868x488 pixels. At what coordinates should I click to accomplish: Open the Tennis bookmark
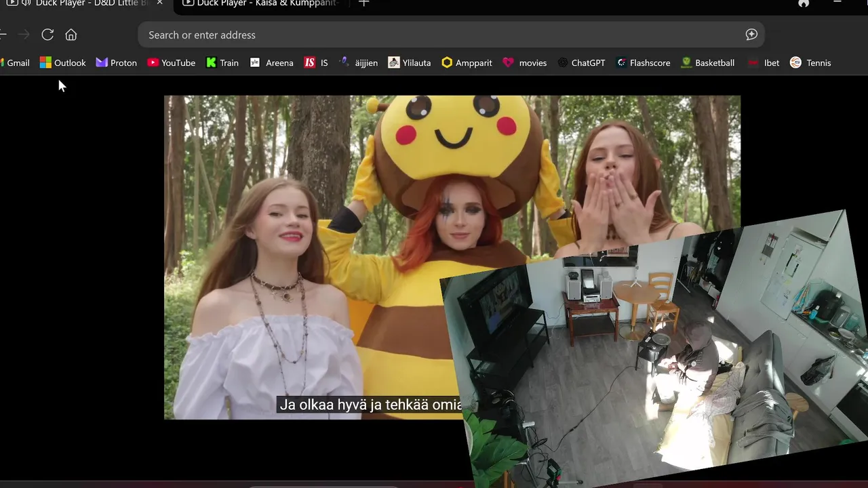810,62
